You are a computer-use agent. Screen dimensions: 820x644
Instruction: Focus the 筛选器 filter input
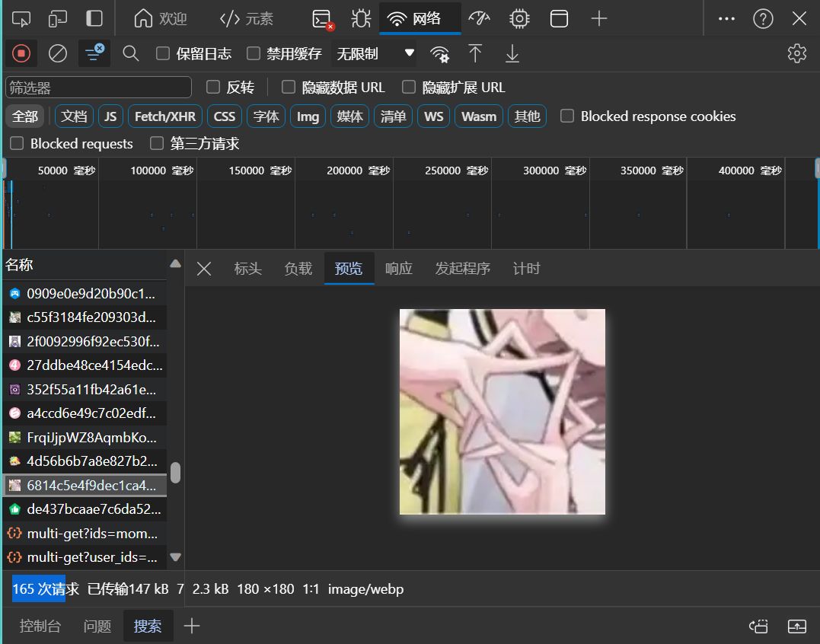98,88
